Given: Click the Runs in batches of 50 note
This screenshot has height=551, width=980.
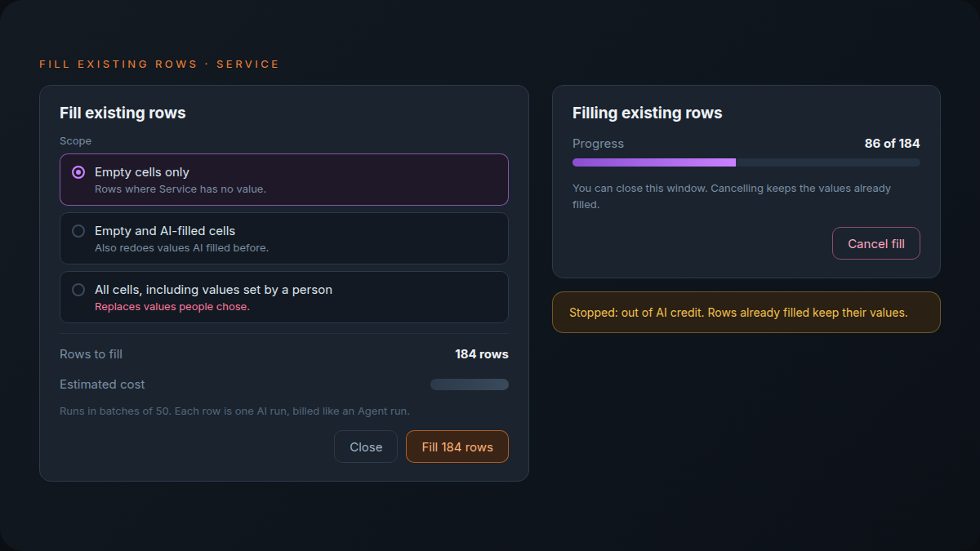Looking at the screenshot, I should point(235,411).
